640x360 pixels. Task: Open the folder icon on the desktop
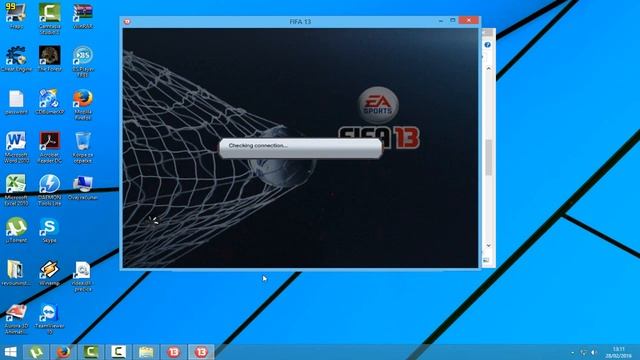pyautogui.click(x=16, y=273)
